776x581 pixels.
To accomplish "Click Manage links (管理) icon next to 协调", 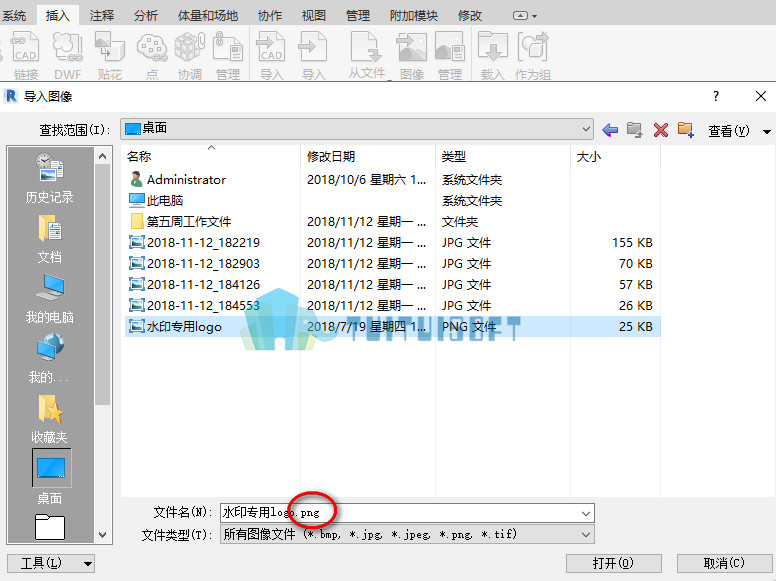I will point(228,47).
